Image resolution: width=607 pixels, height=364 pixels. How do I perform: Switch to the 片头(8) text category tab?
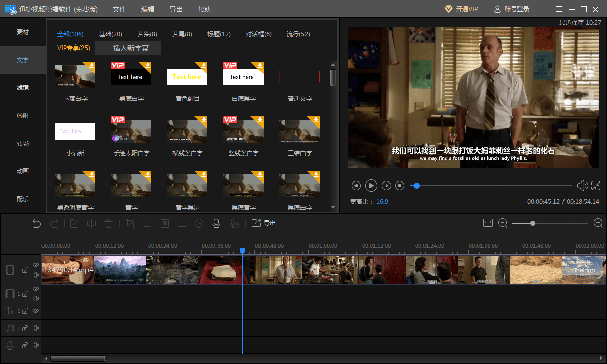tap(147, 34)
